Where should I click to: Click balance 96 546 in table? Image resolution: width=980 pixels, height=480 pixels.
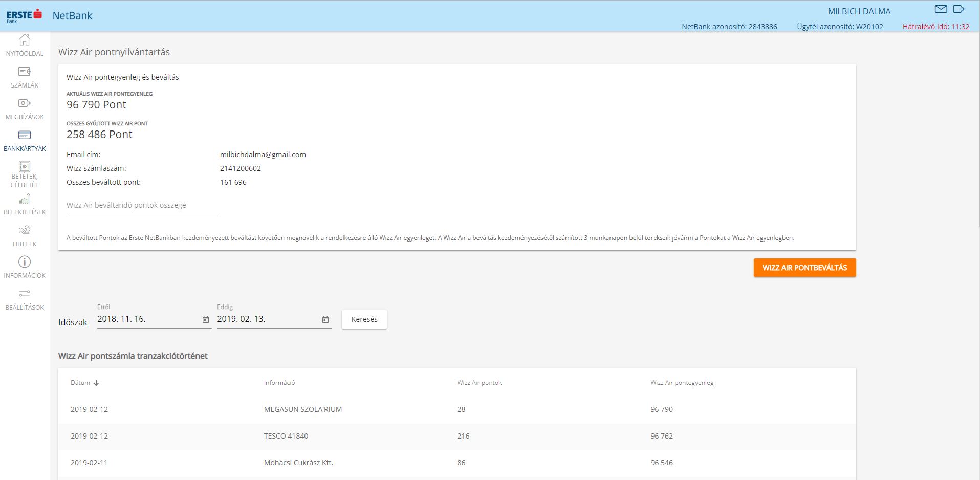662,463
